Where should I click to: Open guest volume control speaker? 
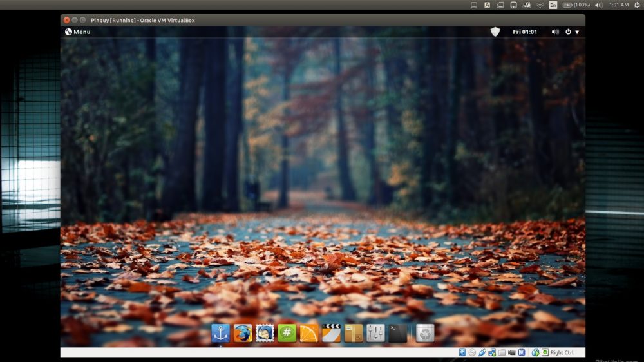pos(555,32)
